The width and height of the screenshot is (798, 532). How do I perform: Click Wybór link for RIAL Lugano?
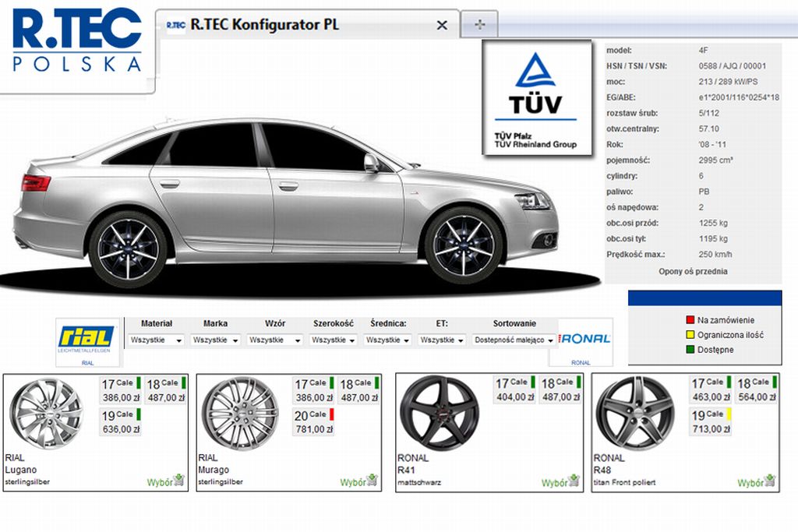point(160,482)
